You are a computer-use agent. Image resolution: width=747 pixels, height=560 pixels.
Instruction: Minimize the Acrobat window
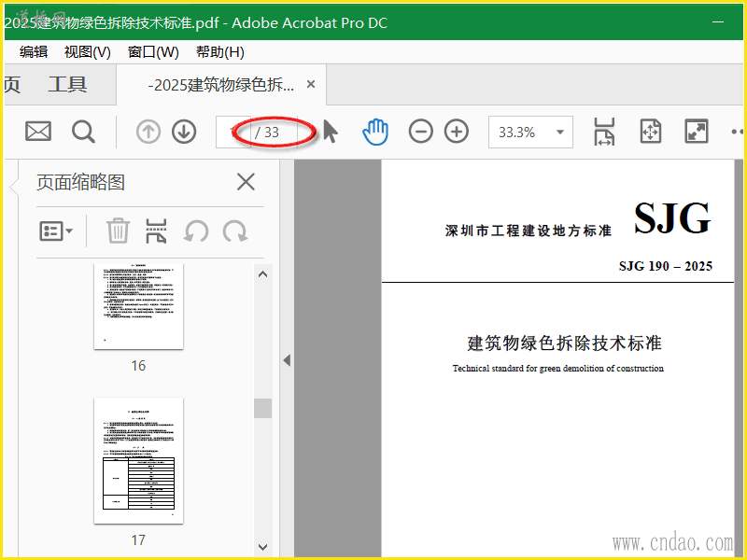718,21
